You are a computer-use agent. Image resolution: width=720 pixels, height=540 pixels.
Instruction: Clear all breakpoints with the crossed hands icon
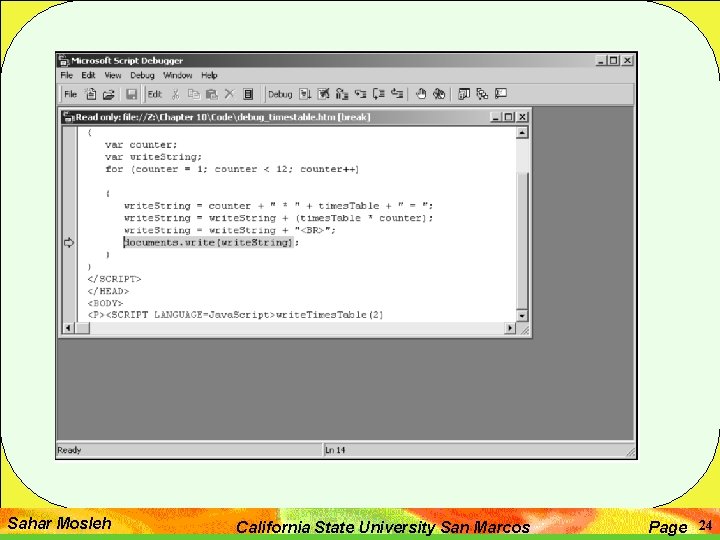click(x=439, y=94)
